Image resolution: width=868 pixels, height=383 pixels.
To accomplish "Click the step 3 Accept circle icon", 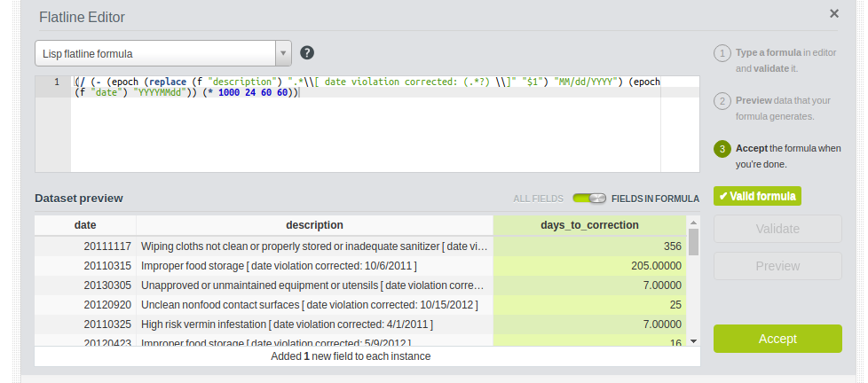I will tap(722, 149).
